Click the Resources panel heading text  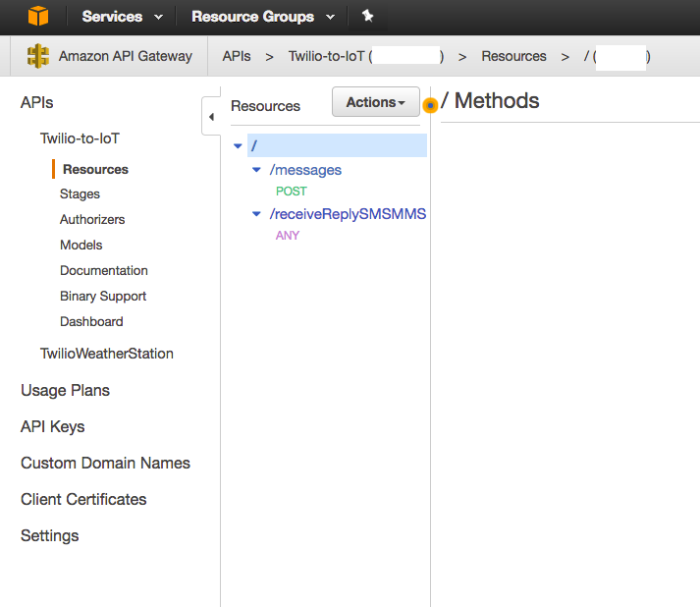point(266,106)
